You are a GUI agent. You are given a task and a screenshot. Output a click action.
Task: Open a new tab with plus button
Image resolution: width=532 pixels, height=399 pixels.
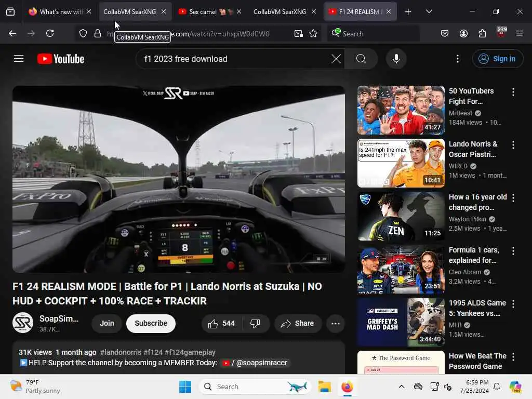(408, 12)
